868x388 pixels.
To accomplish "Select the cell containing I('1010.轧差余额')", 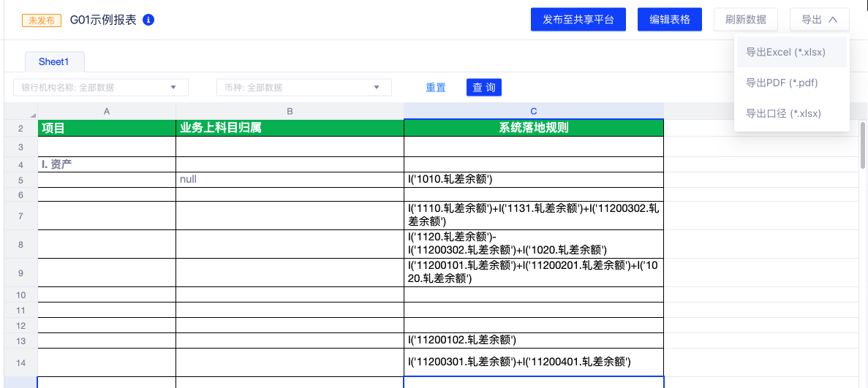I will tap(533, 179).
